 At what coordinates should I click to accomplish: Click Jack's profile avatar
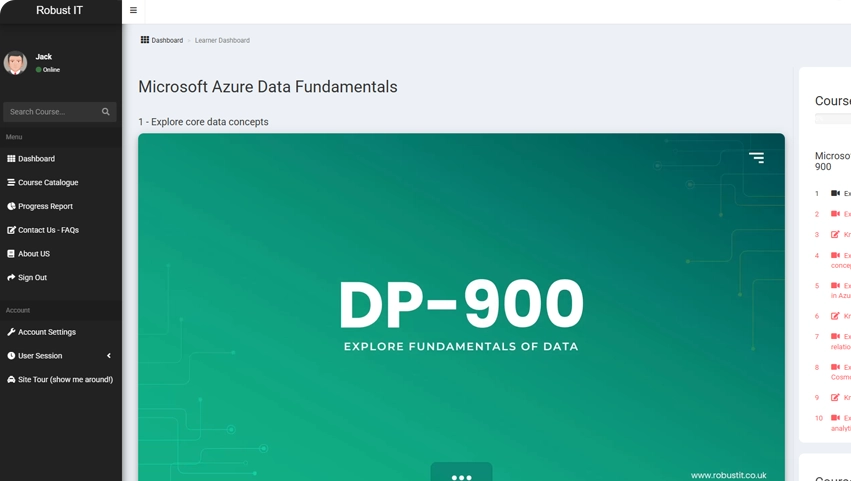point(15,63)
